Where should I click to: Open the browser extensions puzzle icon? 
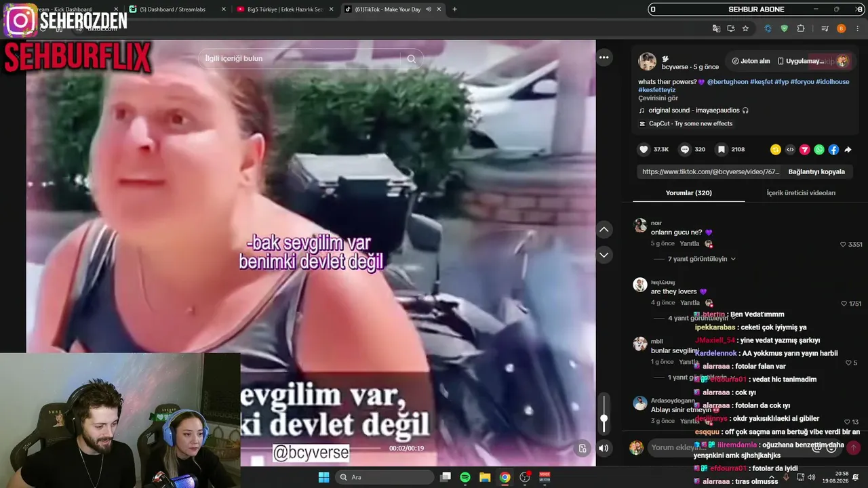point(801,28)
